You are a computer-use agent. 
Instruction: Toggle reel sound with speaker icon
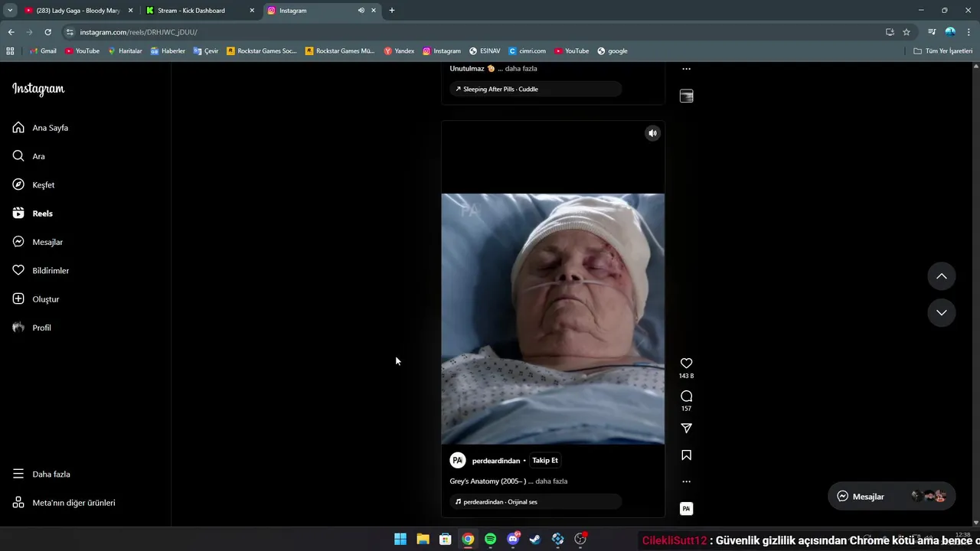coord(652,133)
